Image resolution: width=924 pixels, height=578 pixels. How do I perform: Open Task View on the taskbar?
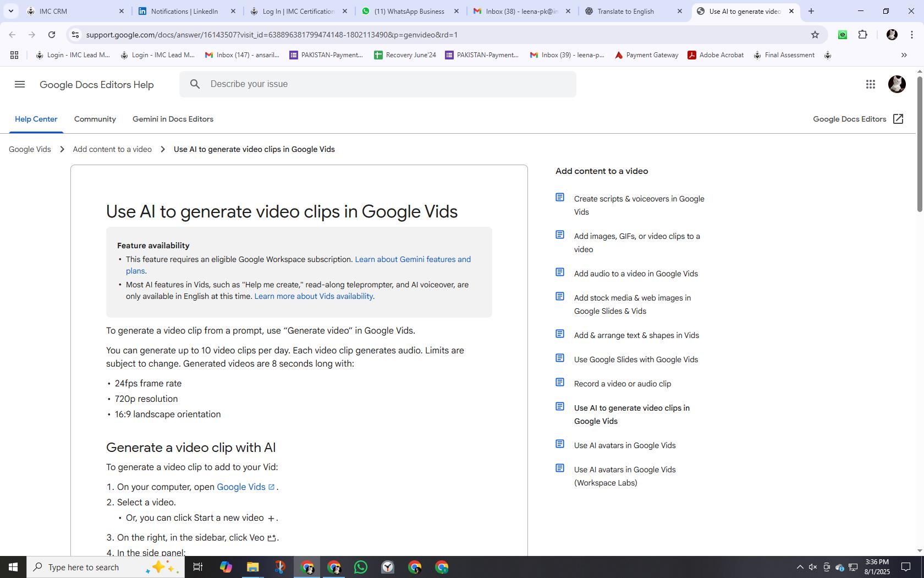click(198, 567)
